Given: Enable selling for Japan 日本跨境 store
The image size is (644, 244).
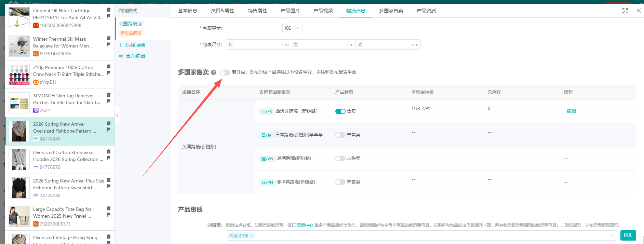Looking at the screenshot, I should 340,135.
